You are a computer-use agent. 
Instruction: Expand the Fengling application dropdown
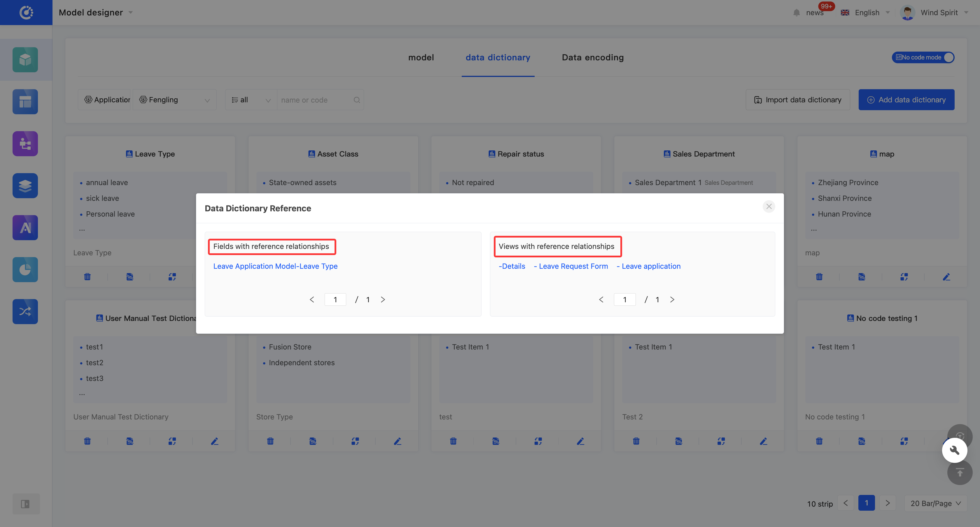click(x=175, y=100)
